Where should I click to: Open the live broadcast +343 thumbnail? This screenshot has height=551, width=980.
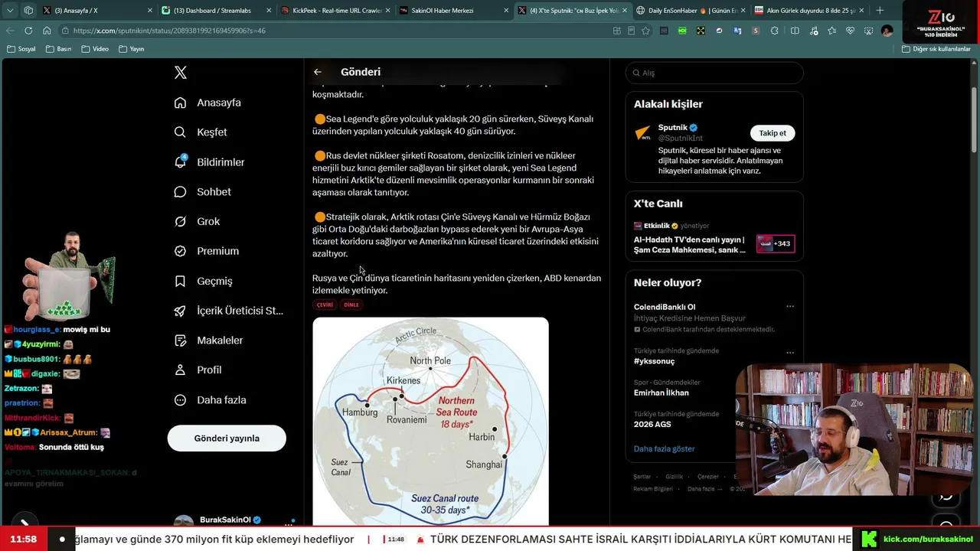[776, 244]
